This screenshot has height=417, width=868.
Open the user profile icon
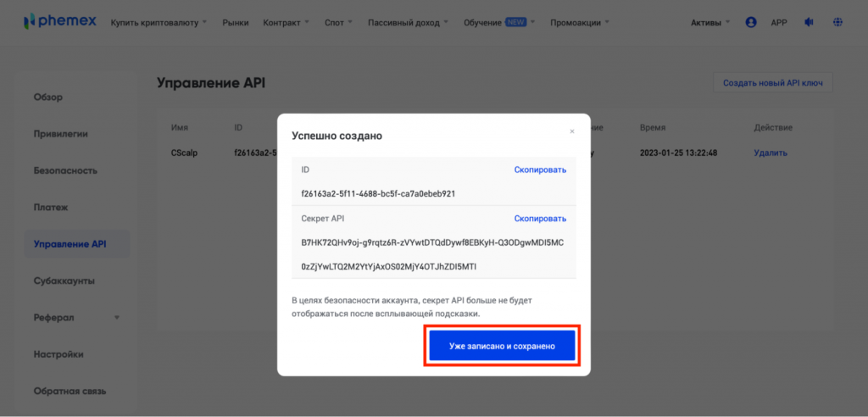(750, 22)
